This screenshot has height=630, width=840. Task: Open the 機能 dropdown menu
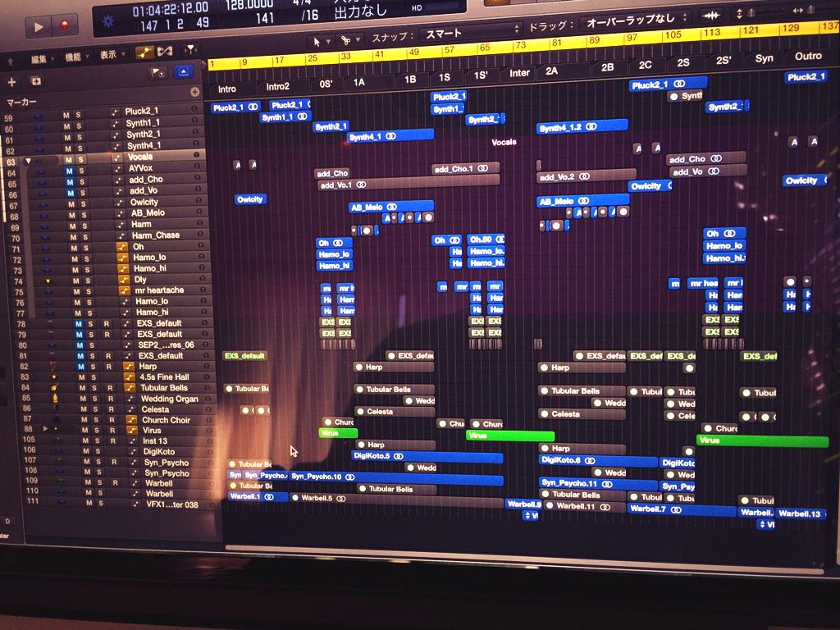click(76, 57)
